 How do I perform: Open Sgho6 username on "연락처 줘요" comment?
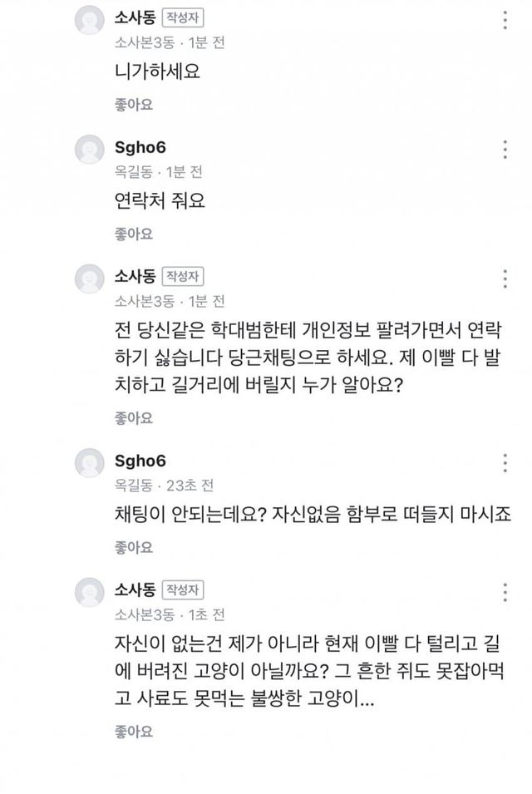tap(138, 148)
